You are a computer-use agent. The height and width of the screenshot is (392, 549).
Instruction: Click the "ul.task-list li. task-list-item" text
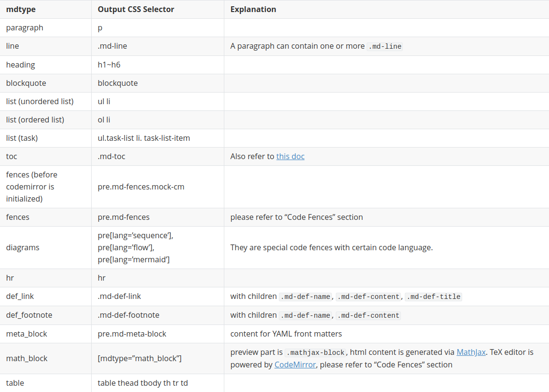[x=144, y=138]
